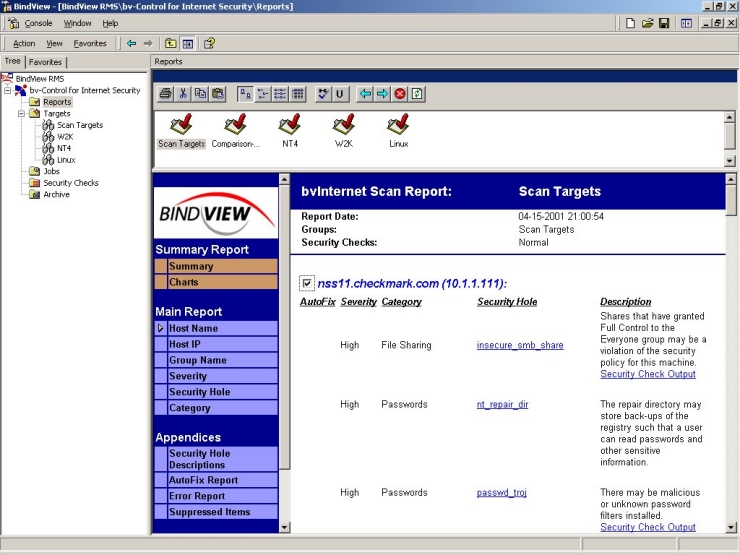Click the U toolbar button
This screenshot has height=555, width=740.
[x=340, y=94]
